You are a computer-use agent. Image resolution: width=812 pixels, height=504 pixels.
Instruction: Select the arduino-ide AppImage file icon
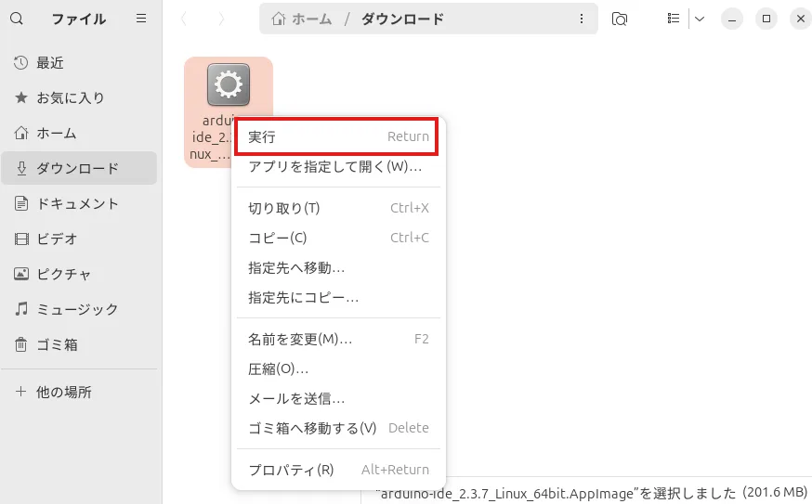228,85
